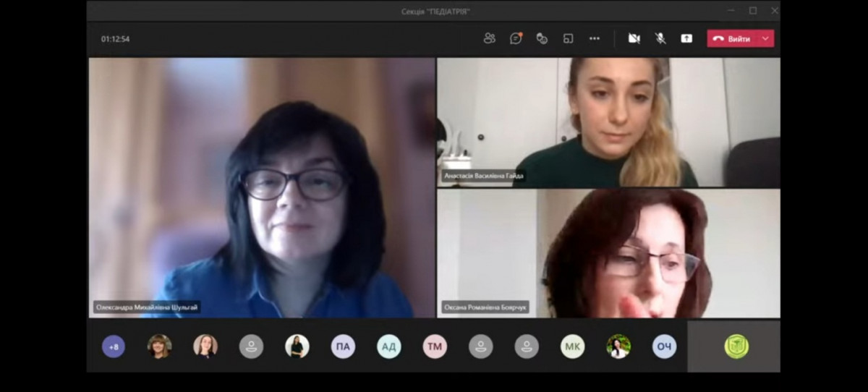
Task: Select the АД participant avatar
Action: point(388,346)
